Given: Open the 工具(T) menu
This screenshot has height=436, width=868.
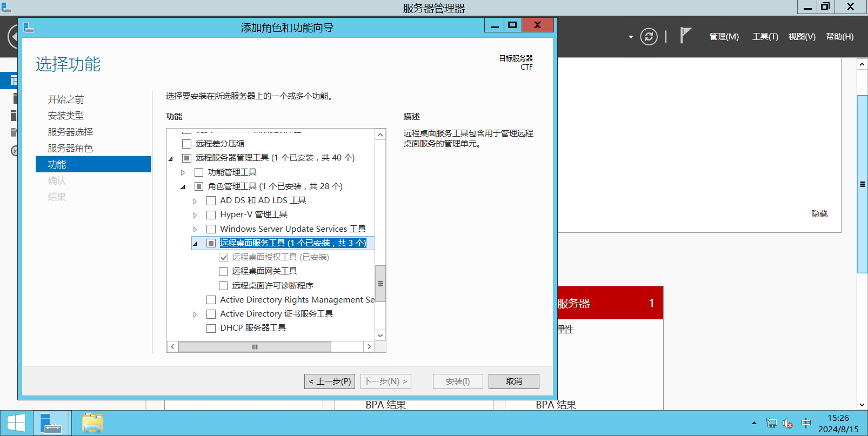Looking at the screenshot, I should pyautogui.click(x=765, y=37).
